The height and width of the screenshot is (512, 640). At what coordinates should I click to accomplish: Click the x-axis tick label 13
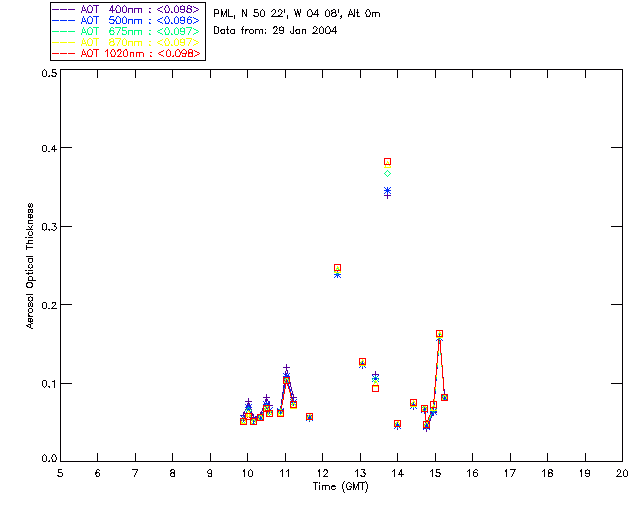click(x=360, y=473)
